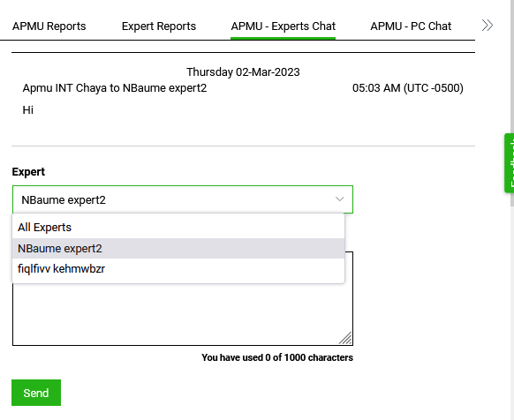Show more tabs with double-chevron icon
The height and width of the screenshot is (420, 514).
pyautogui.click(x=488, y=26)
